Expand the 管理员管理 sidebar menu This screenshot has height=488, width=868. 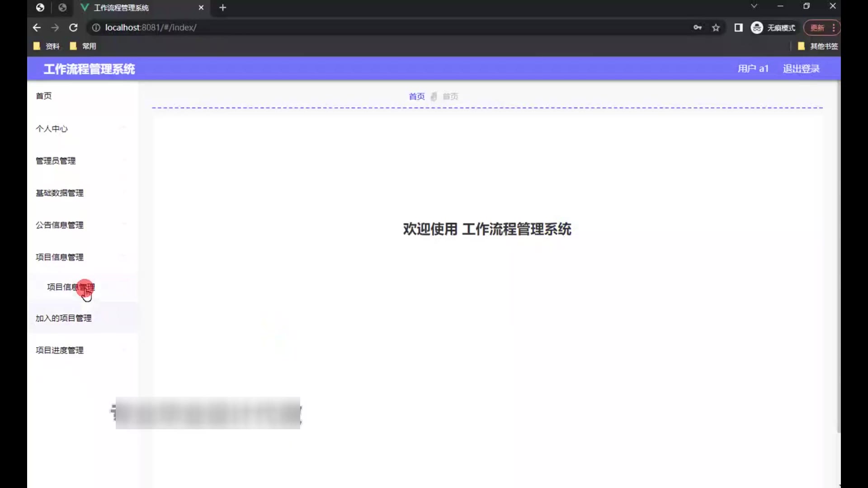click(x=56, y=161)
